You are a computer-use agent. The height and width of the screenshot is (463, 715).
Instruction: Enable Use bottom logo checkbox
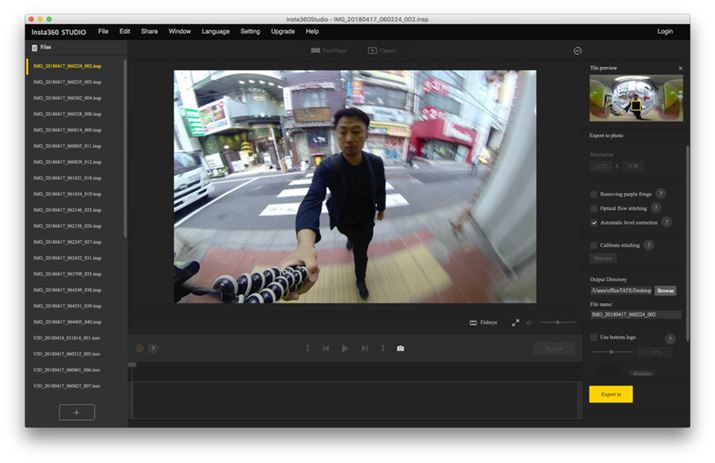coord(594,338)
